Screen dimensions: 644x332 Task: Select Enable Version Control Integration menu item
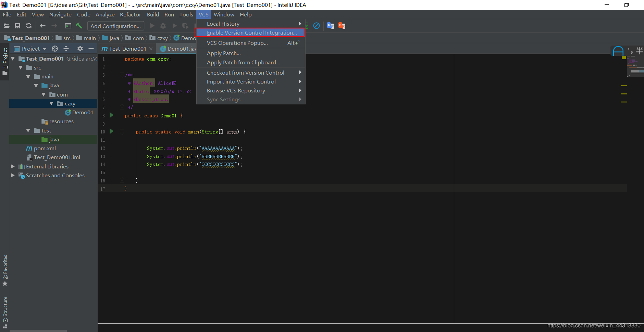(250, 33)
